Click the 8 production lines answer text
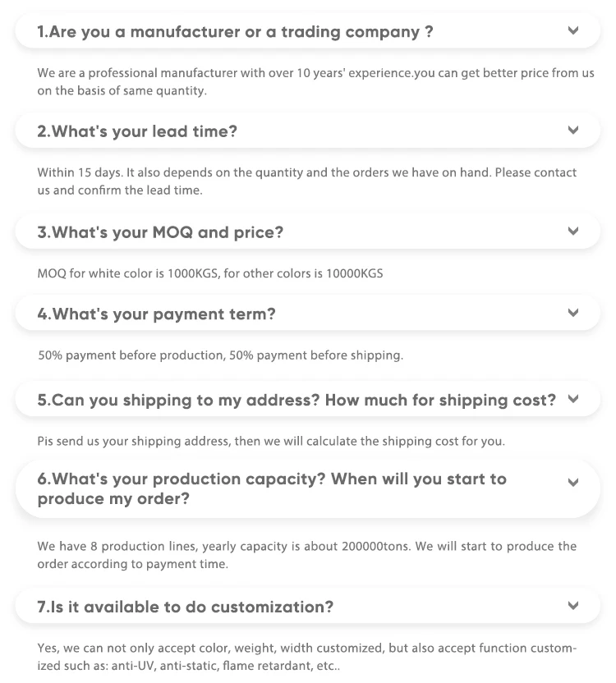Screen dimensions: 616x683 (x=306, y=554)
